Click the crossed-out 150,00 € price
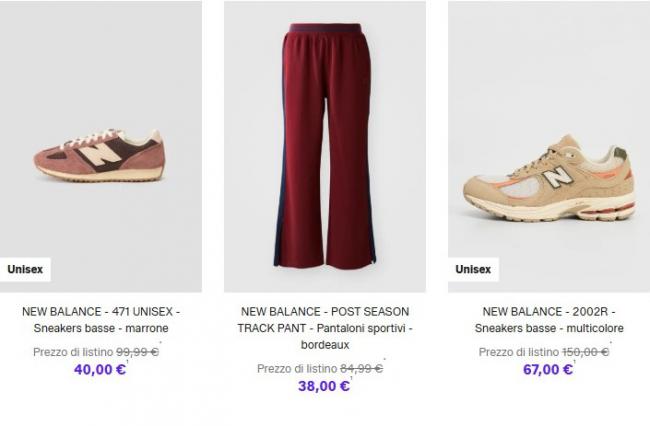 [586, 351]
